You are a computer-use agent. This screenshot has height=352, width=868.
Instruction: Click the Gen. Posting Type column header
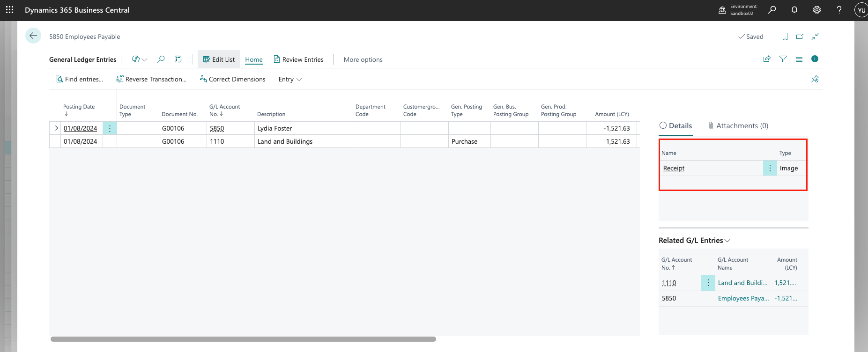pos(467,110)
